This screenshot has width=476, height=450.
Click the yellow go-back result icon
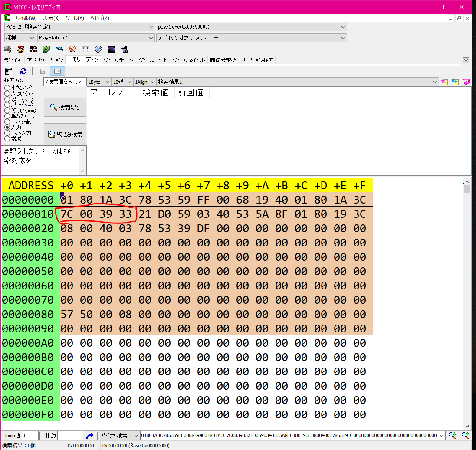[444, 82]
